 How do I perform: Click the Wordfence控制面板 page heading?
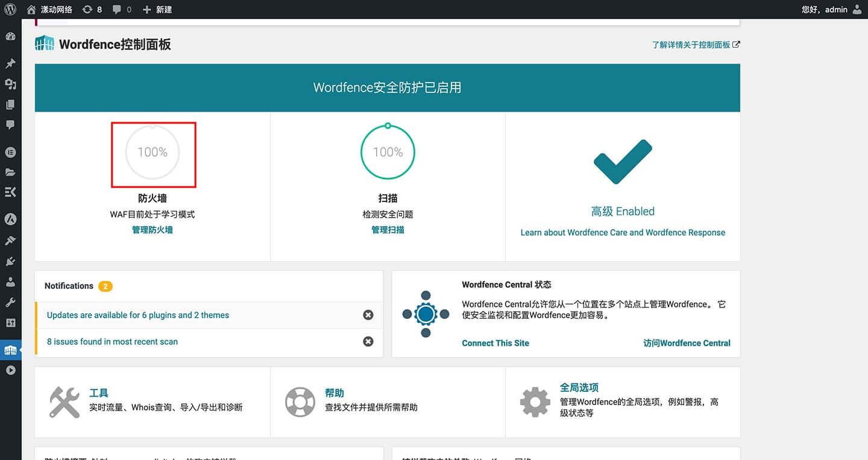click(x=115, y=44)
